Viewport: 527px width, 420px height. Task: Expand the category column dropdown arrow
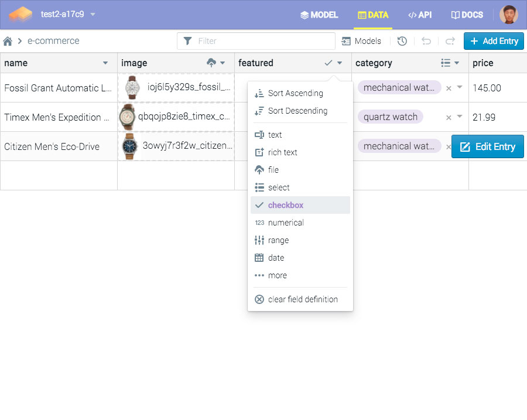[457, 63]
